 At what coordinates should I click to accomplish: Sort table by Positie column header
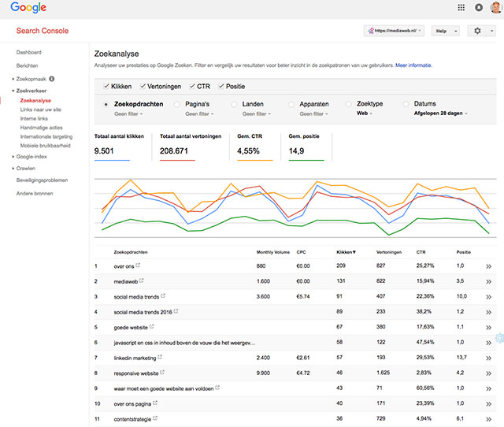tap(463, 252)
